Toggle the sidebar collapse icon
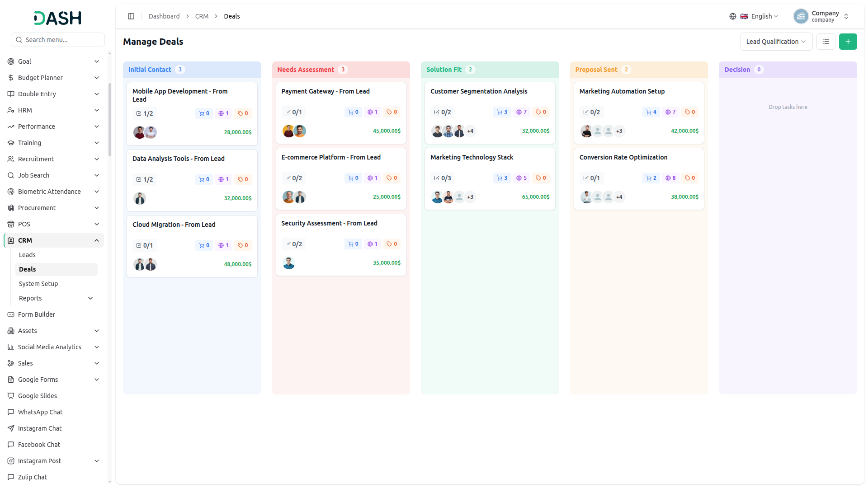The width and height of the screenshot is (868, 488). click(x=131, y=16)
